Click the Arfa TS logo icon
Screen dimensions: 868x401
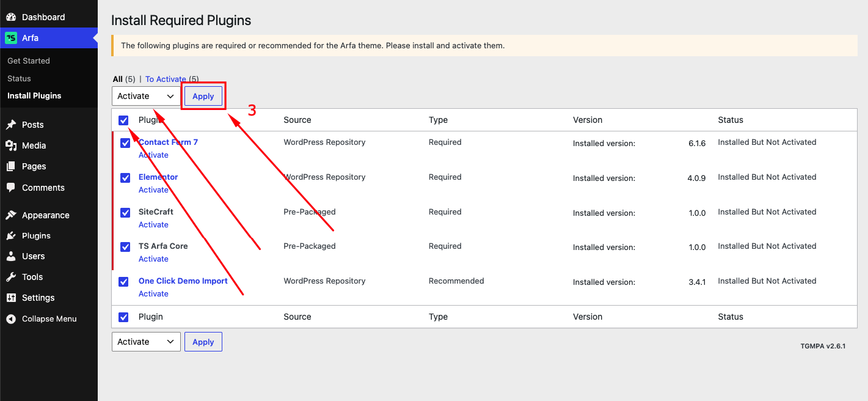tap(11, 38)
